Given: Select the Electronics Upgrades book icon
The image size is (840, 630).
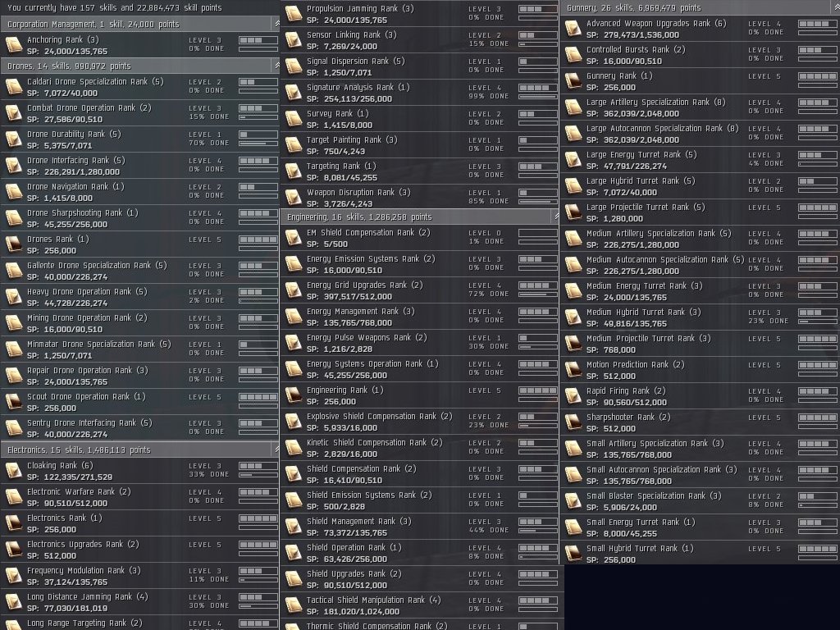Looking at the screenshot, I should pyautogui.click(x=13, y=550).
